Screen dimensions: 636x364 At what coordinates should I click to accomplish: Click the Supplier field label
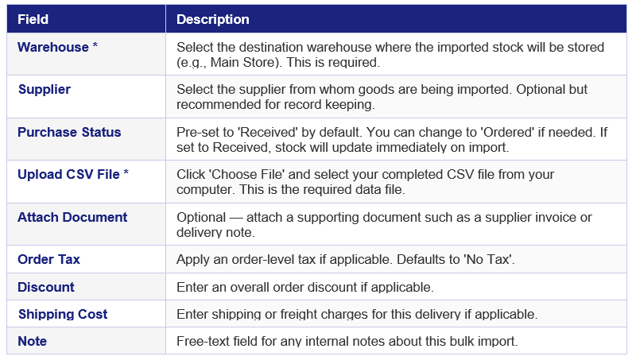tap(45, 89)
